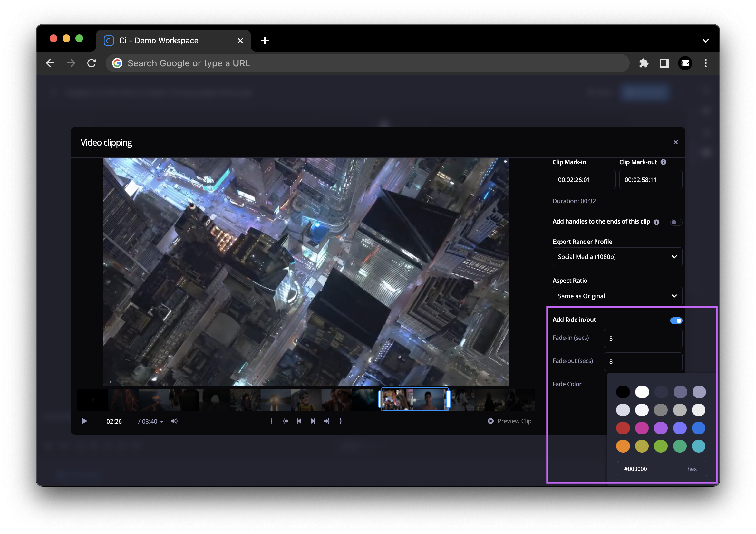Switch to the Ci - Demo Workspace tab
Image resolution: width=756 pixels, height=534 pixels.
coord(173,41)
